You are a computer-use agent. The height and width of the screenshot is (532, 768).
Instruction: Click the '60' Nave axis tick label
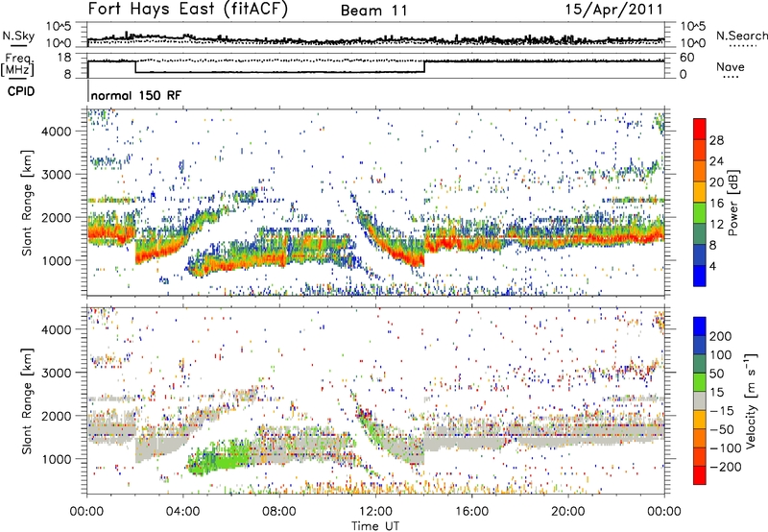tap(687, 58)
